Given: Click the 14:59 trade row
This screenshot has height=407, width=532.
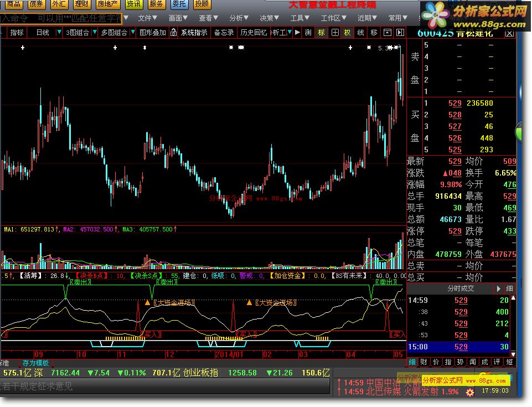Looking at the screenshot, I should [x=459, y=301].
